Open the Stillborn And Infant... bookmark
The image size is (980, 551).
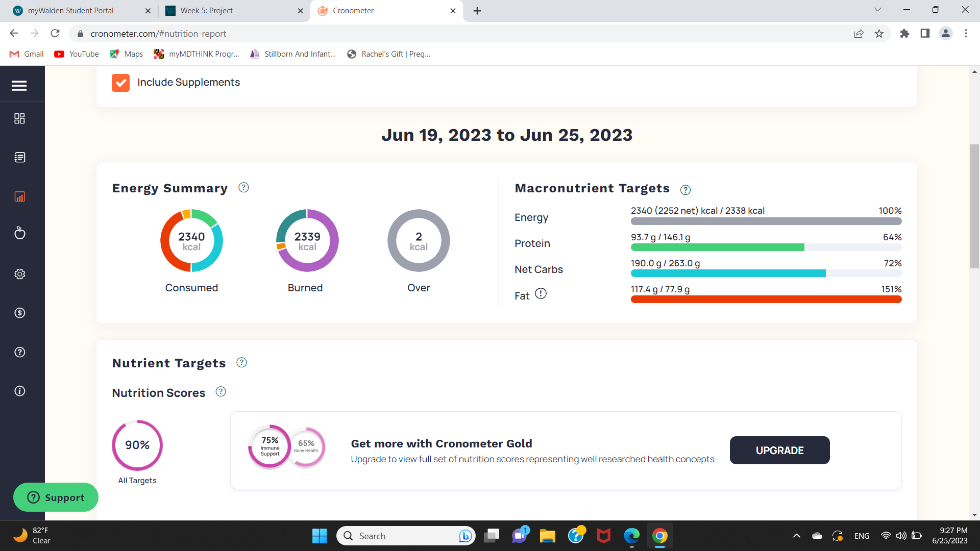[293, 54]
